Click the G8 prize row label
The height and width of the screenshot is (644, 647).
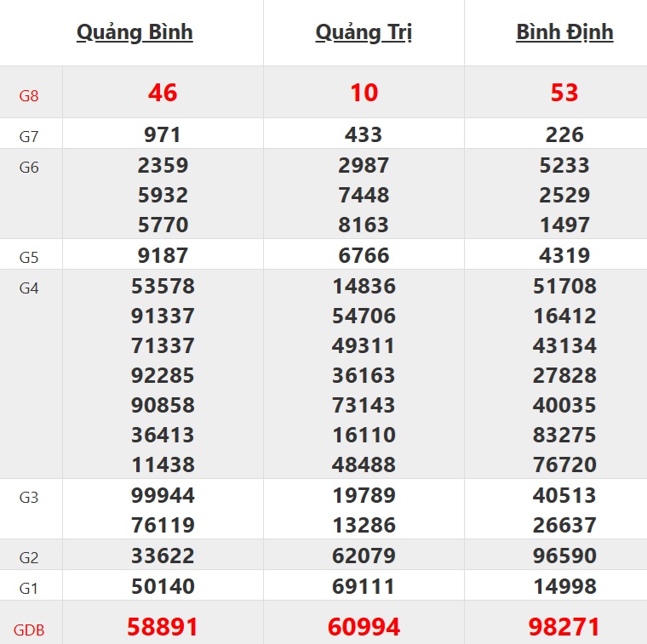pos(29,95)
